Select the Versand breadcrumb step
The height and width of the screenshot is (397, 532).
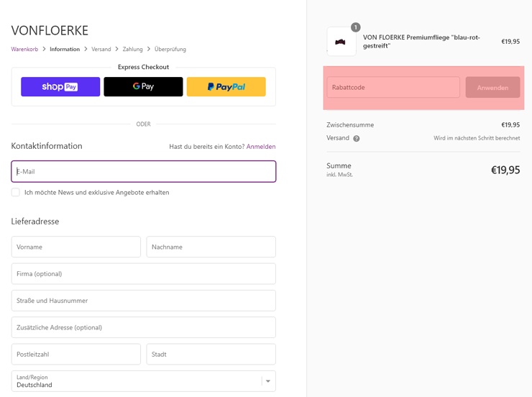101,49
